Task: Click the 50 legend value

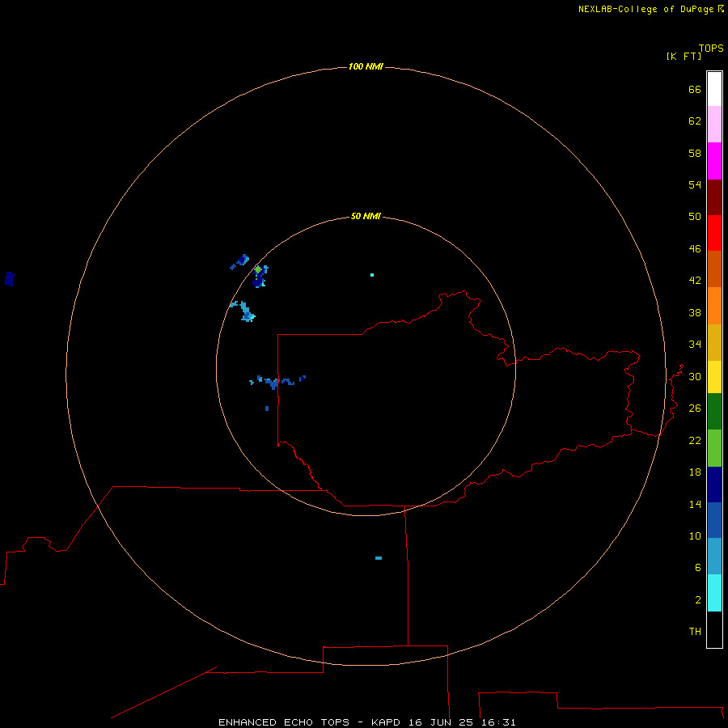Action: pos(695,216)
